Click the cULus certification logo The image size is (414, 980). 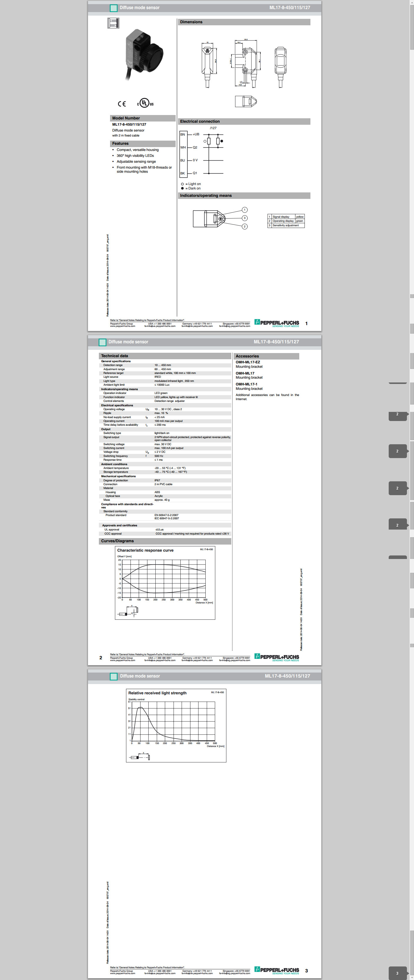(145, 103)
